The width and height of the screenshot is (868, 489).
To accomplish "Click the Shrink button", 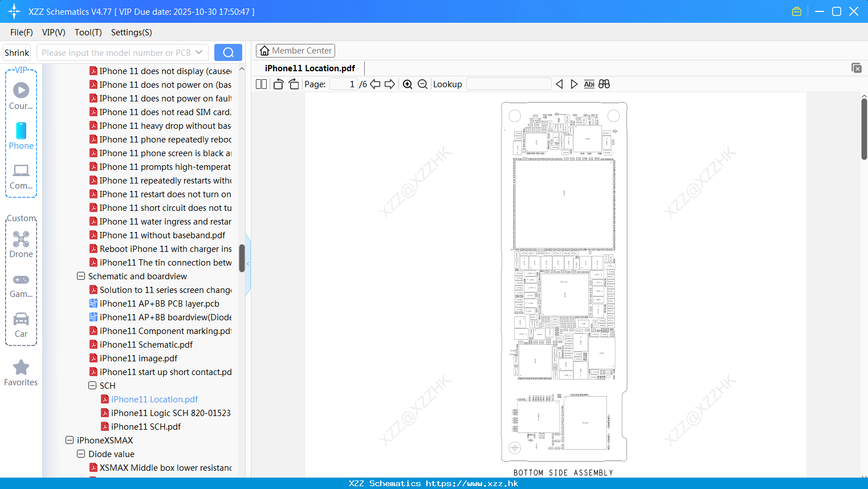I will 17,52.
